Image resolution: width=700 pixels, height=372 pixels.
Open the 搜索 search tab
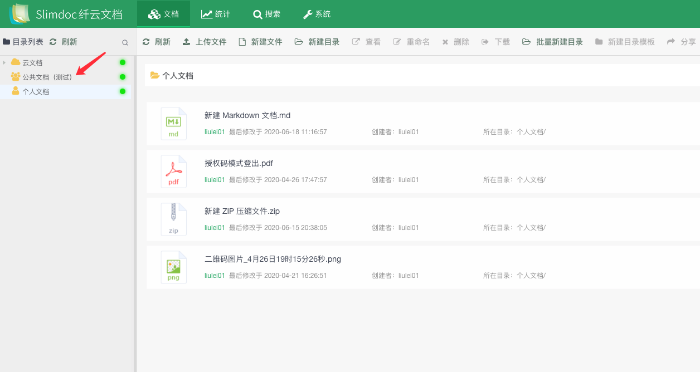267,14
